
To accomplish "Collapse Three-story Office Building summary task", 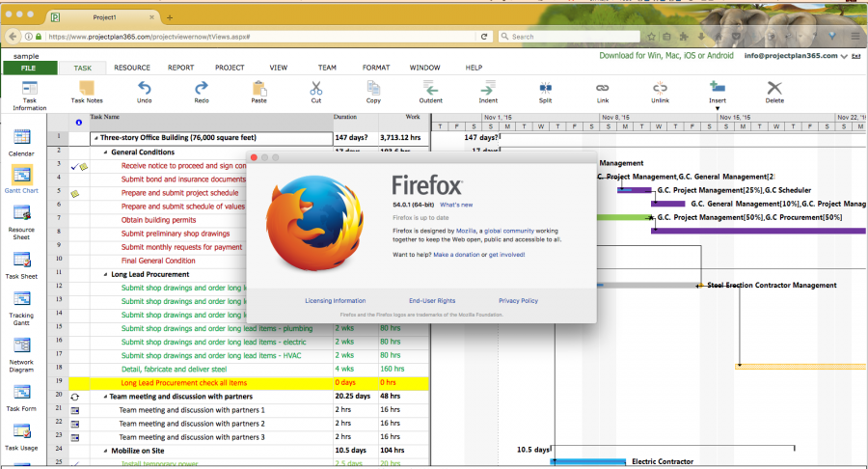I will pos(96,138).
